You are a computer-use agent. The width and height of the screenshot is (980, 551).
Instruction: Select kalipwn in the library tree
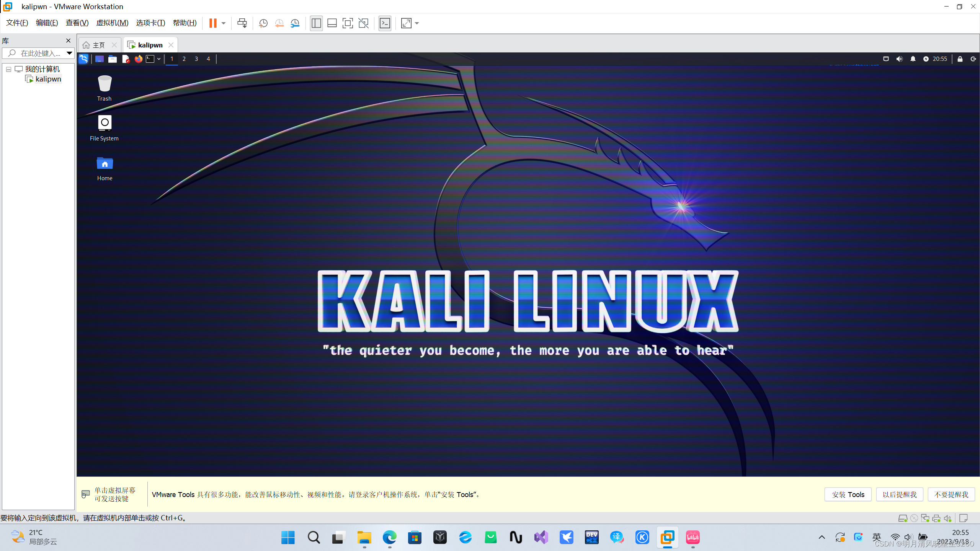tap(48, 79)
